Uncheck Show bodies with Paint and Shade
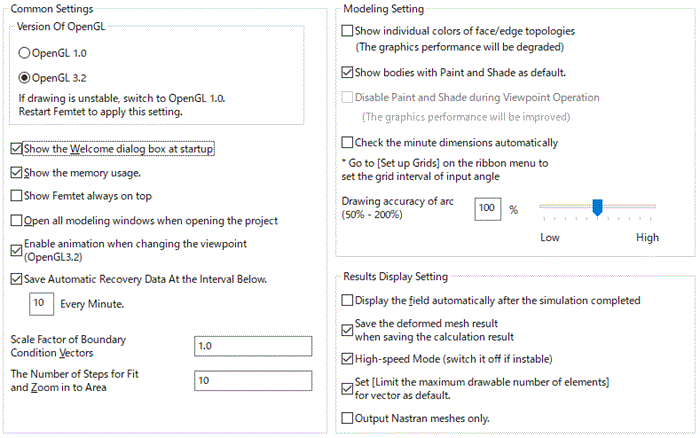700x438 pixels. click(348, 72)
